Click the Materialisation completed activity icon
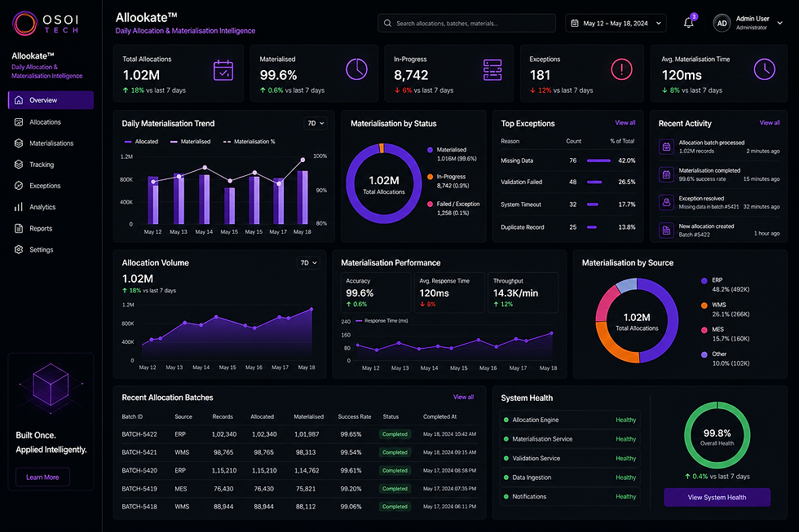 point(666,174)
